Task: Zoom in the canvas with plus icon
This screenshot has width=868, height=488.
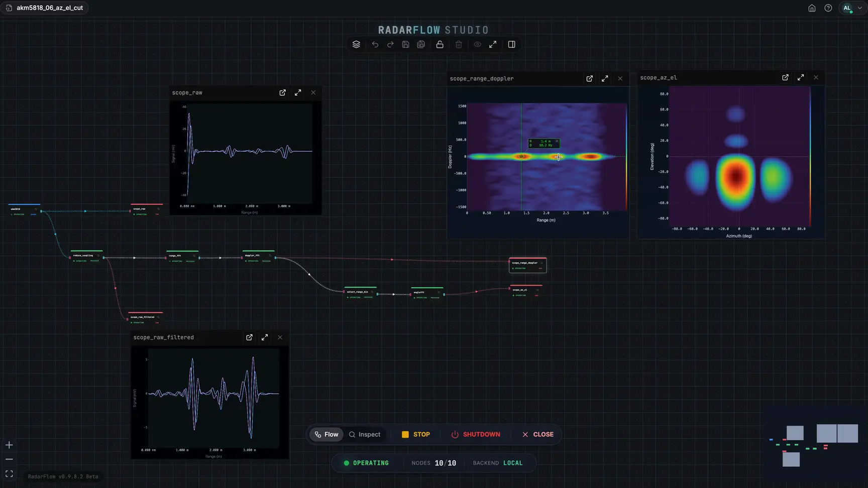Action: point(9,445)
